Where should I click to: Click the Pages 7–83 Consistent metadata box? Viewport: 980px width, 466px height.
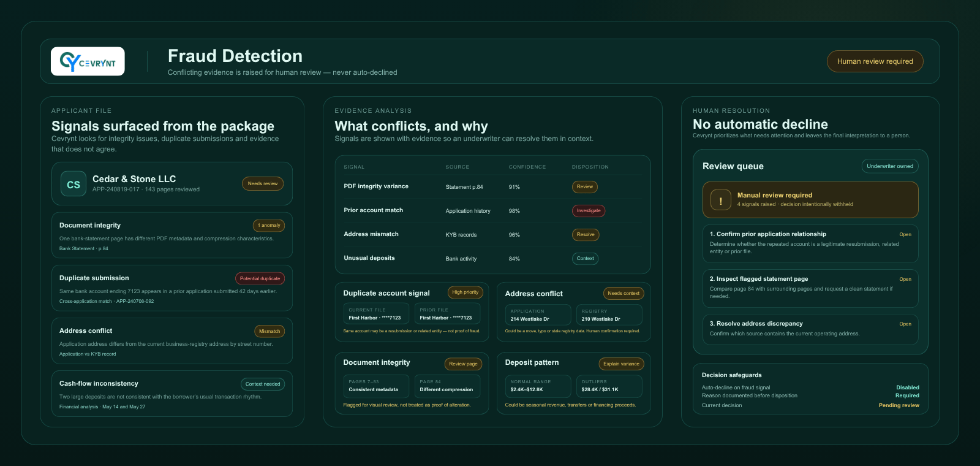(376, 386)
